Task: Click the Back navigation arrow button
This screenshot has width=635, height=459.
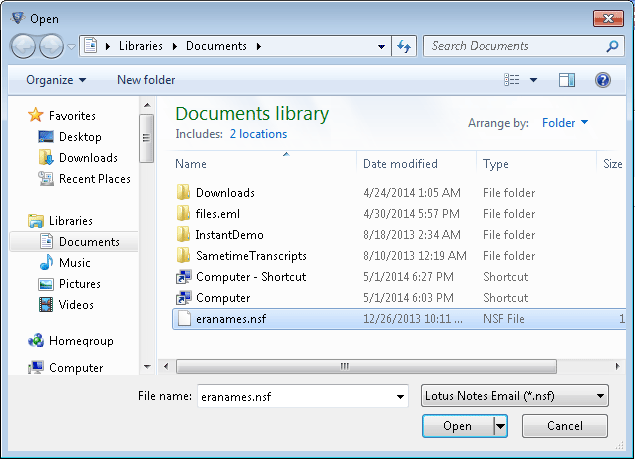Action: (23, 46)
